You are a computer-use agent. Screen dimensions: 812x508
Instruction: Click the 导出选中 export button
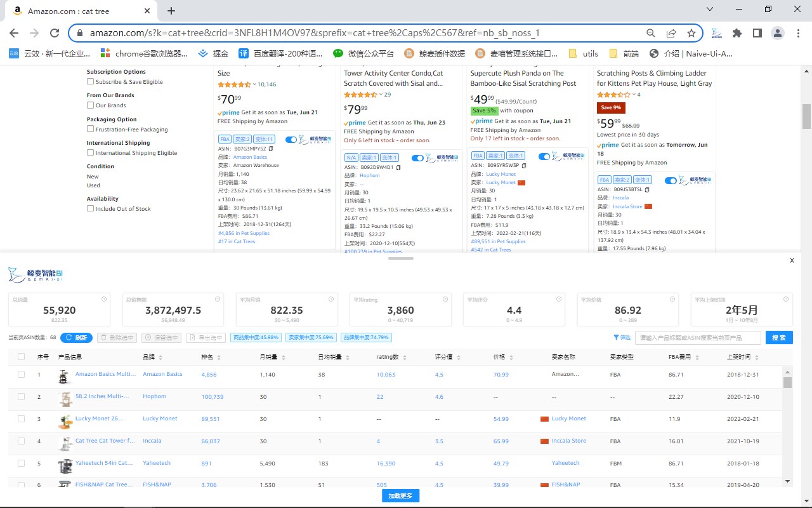click(x=206, y=338)
